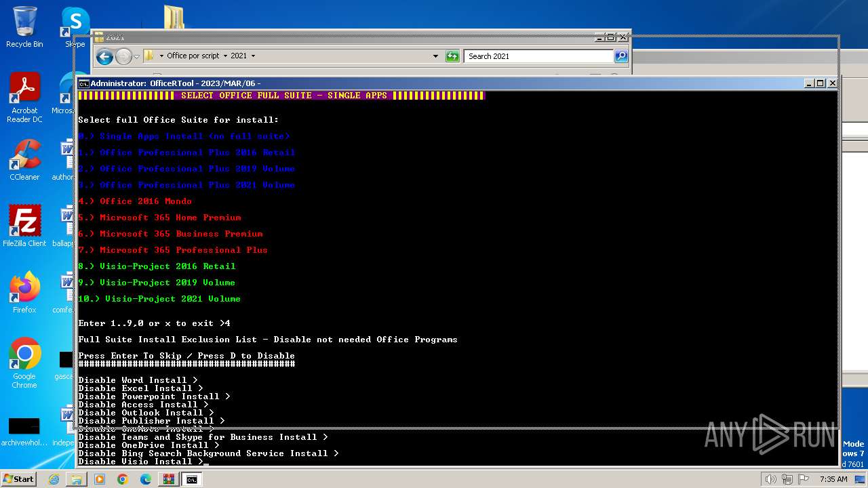Open the network status tray icon

pos(787,479)
